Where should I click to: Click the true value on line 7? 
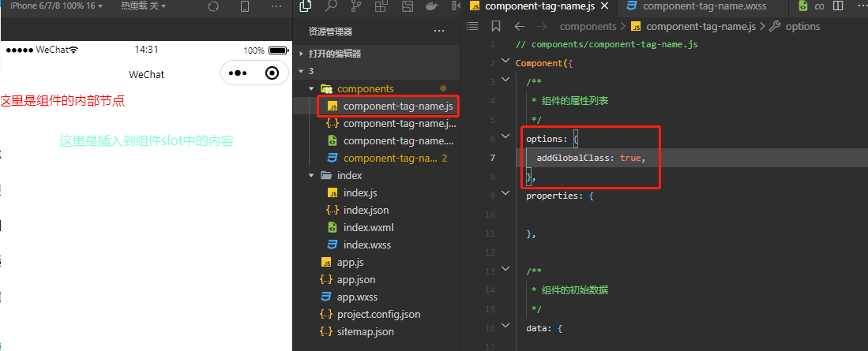click(630, 158)
